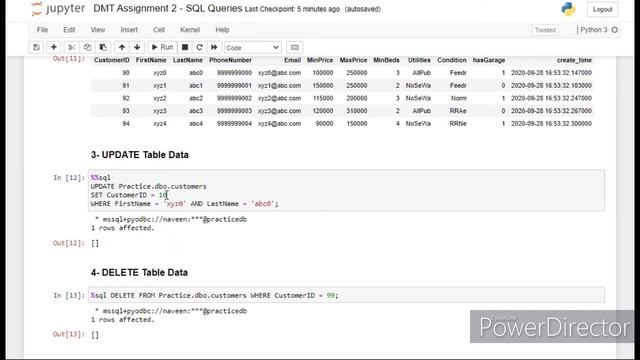Screen dimensions: 640x360
Task: Click the hasGarage column header
Action: coord(489,60)
